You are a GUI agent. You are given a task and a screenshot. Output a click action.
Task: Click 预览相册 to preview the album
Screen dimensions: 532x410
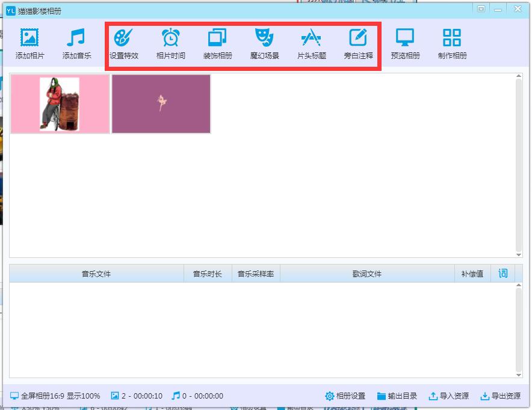[405, 38]
